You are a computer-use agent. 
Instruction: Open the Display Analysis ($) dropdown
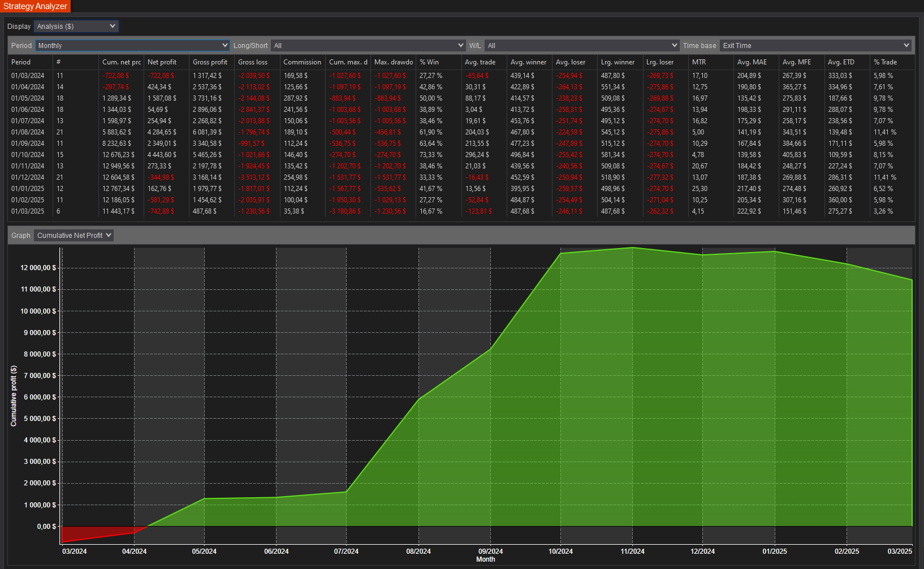(x=76, y=27)
